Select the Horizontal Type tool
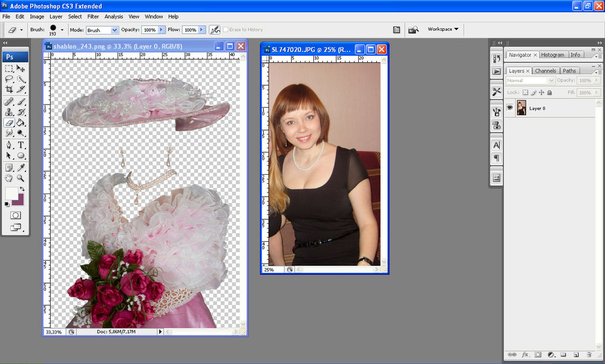The height and width of the screenshot is (364, 605). pyautogui.click(x=21, y=145)
